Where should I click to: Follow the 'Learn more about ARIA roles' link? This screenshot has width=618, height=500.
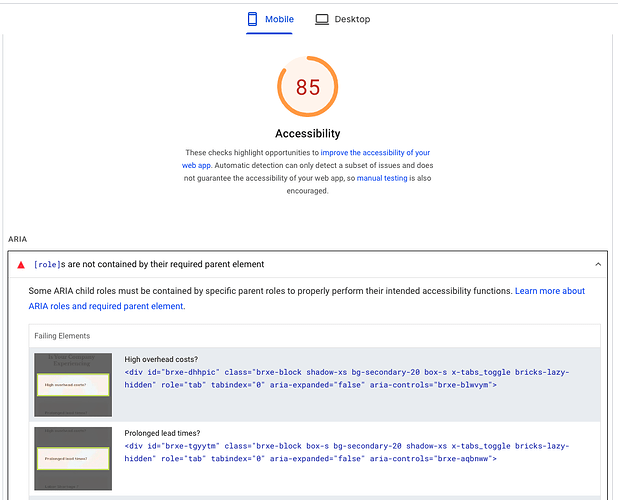[x=549, y=291]
